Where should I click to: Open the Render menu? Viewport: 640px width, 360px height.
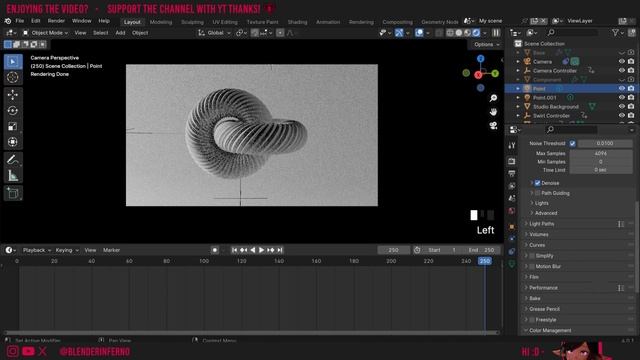56,21
